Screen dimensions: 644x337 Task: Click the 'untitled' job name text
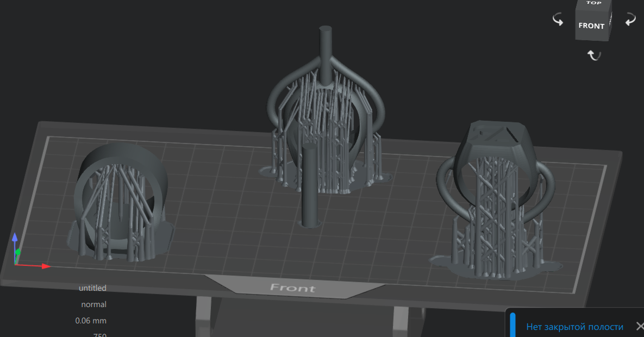pyautogui.click(x=92, y=288)
